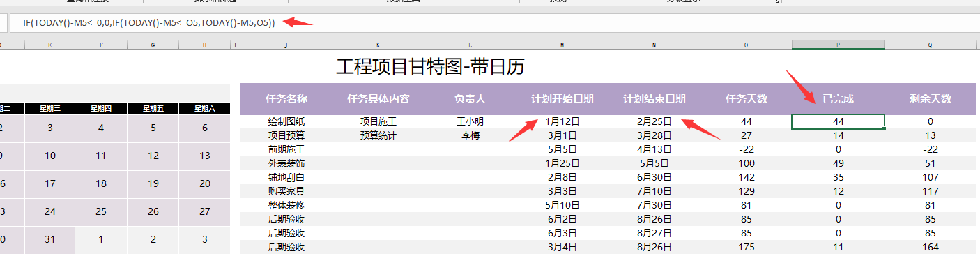This screenshot has width=980, height=263.
Task: Select the 任务天数 value 27
Action: (746, 135)
